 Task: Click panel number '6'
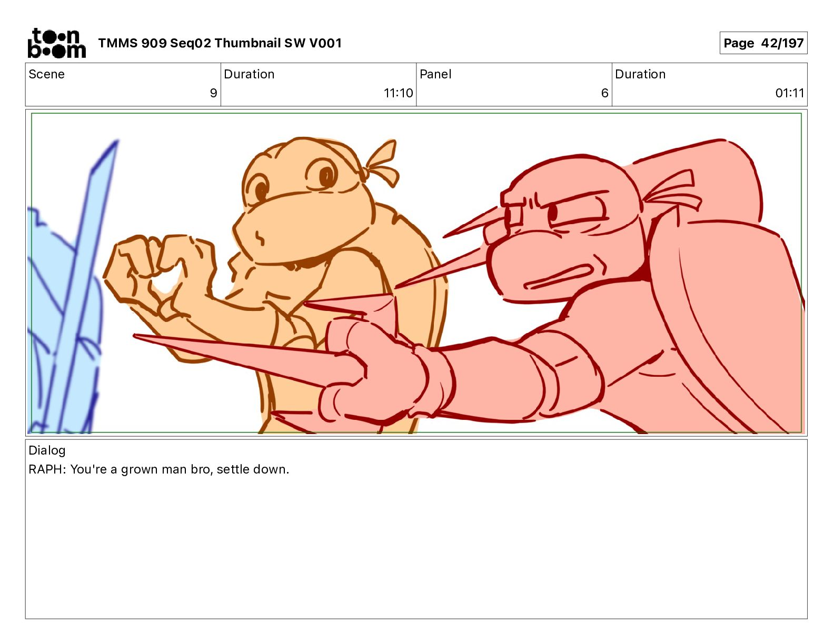(604, 93)
